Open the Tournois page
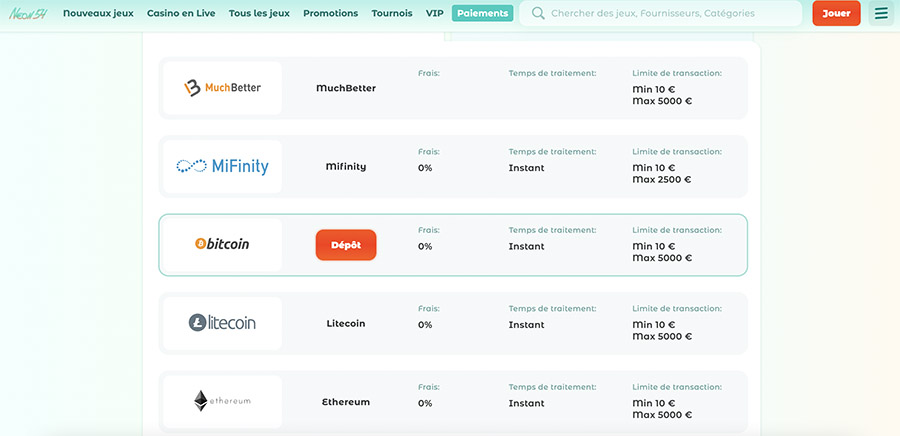This screenshot has width=900, height=436. pos(391,13)
